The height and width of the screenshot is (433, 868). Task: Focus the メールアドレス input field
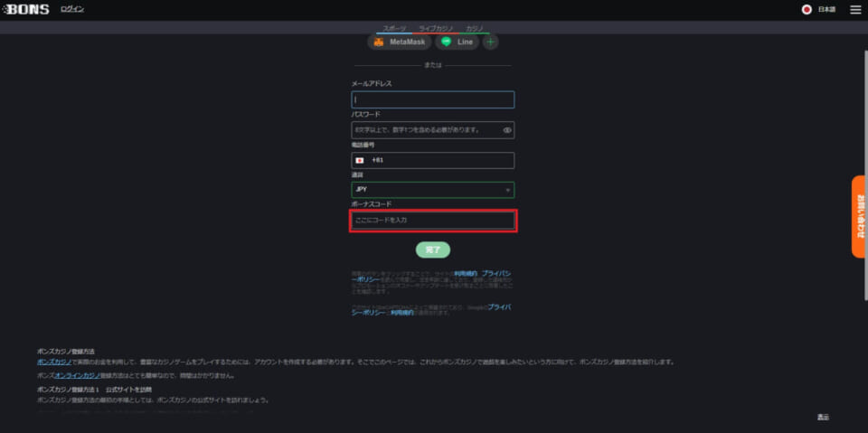432,99
